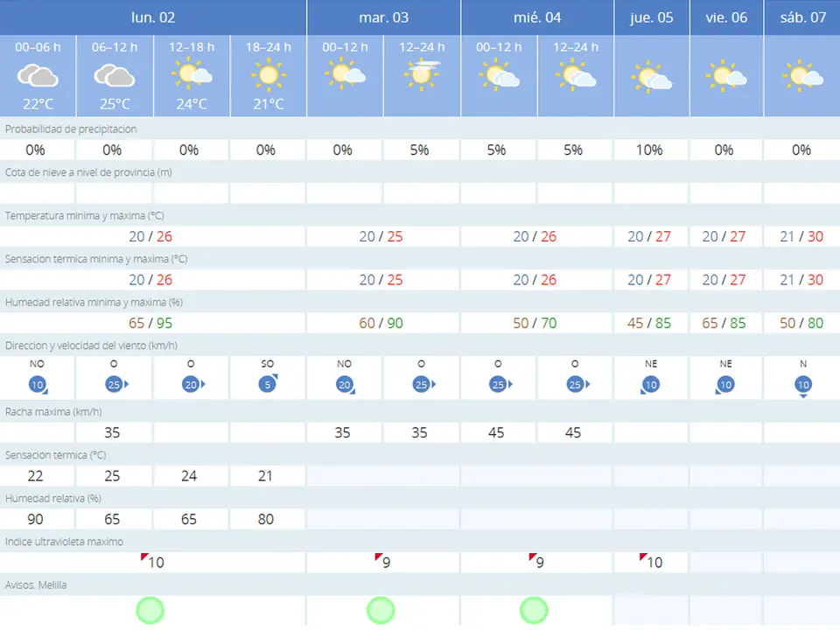The image size is (840, 630).
Task: Click the weather icon under vie. 06
Action: (x=726, y=76)
